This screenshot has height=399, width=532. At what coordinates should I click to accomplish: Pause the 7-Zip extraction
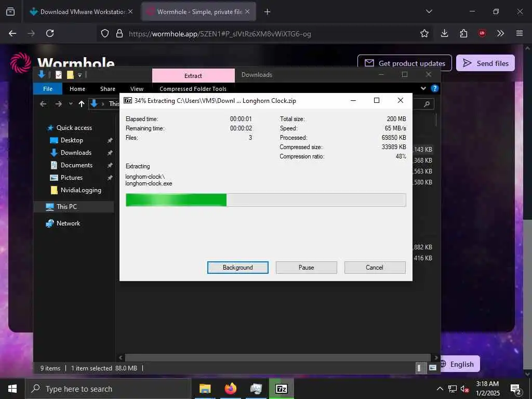pyautogui.click(x=306, y=268)
